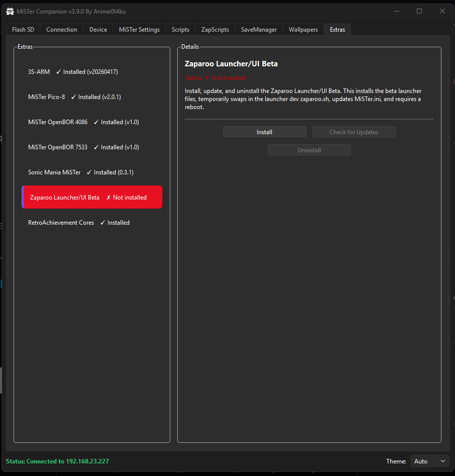Open the ZapScripts tab

point(215,30)
